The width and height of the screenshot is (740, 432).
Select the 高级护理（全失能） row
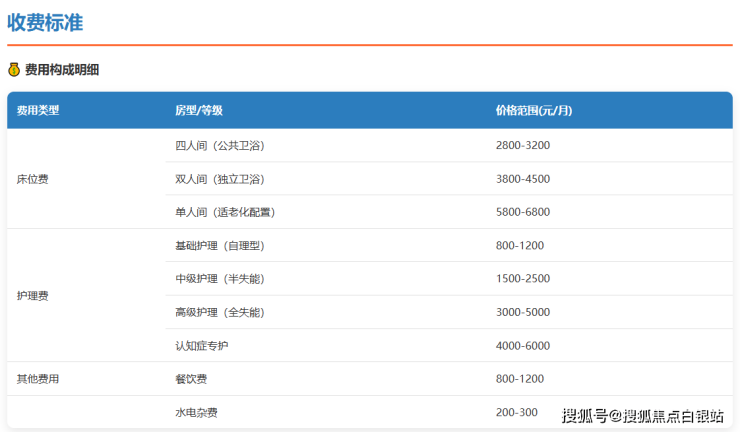tap(449, 312)
